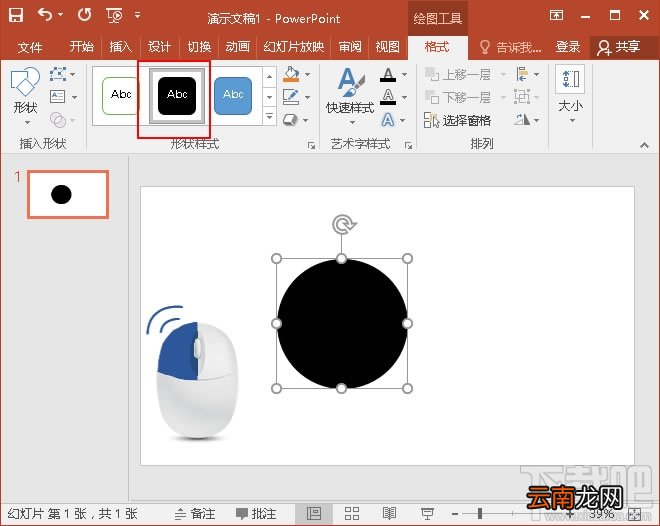This screenshot has width=660, height=526.
Task: Click the 告诉我 search box
Action: pyautogui.click(x=511, y=47)
